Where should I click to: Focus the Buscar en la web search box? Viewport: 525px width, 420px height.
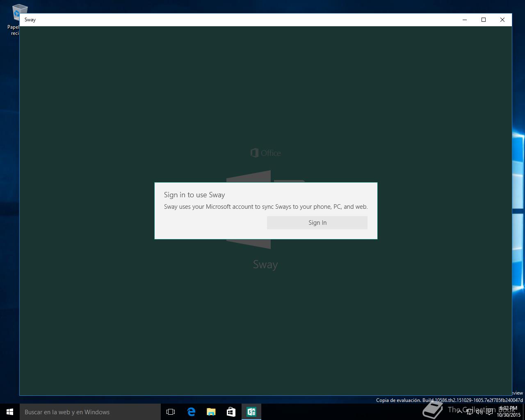(x=90, y=412)
